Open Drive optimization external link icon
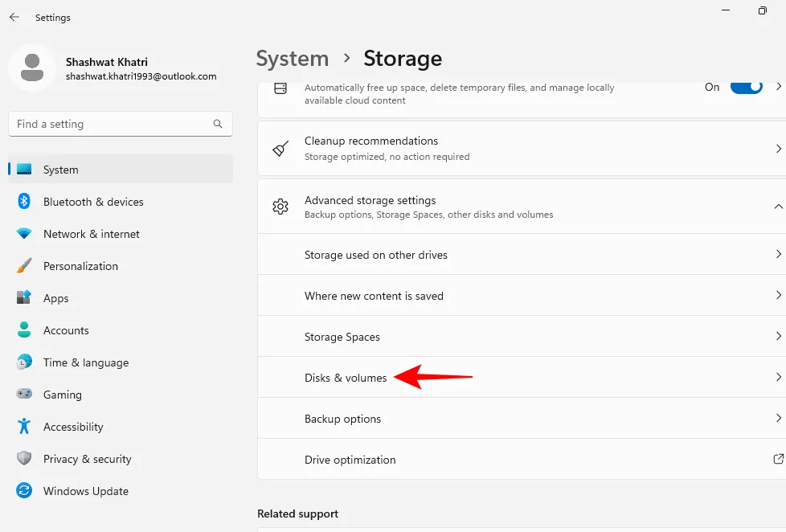 click(778, 459)
